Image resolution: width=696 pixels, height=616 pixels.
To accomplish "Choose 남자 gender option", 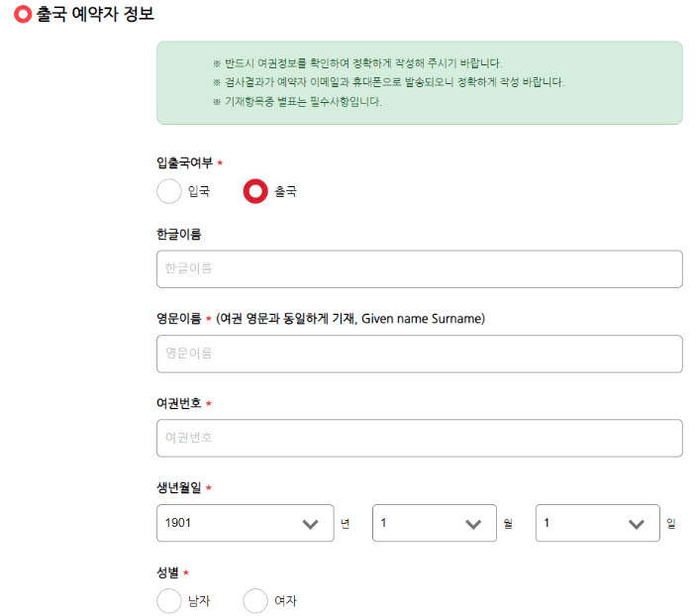I will click(x=169, y=601).
